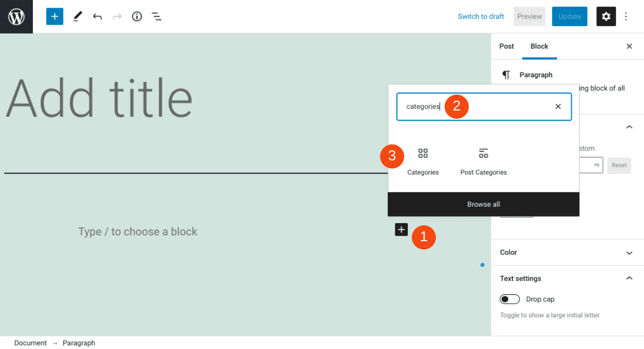The height and width of the screenshot is (349, 644).
Task: Click the Redo arrow icon
Action: coord(117,16)
